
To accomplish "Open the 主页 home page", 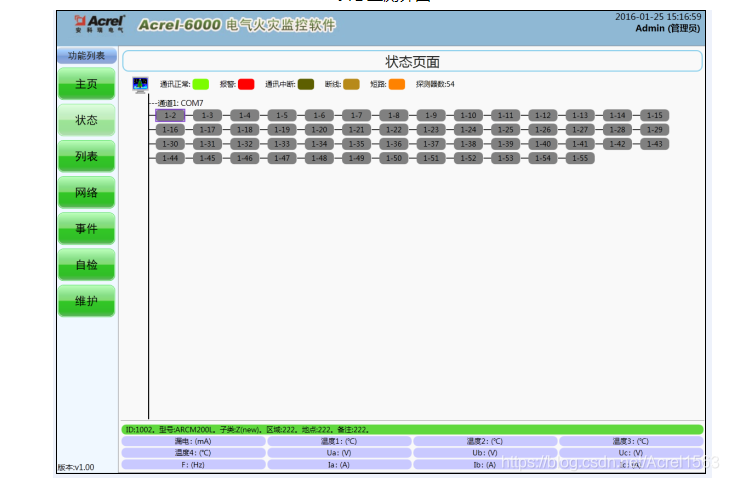I will (x=86, y=84).
